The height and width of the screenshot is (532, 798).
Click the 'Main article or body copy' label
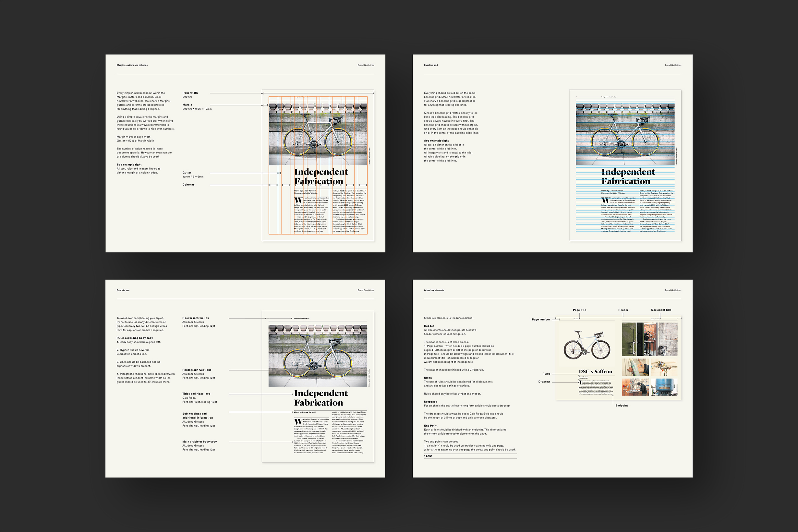pos(199,442)
